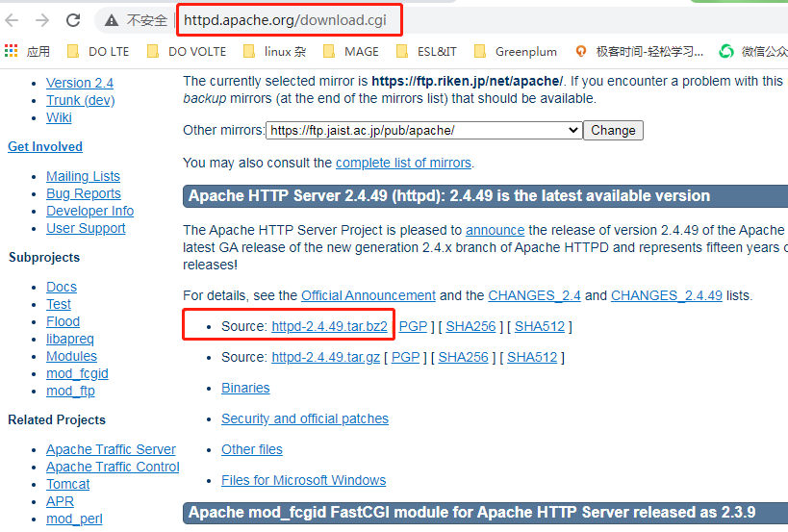This screenshot has width=788, height=532.
Task: Open the CHANGES_2.4.49 link
Action: point(667,295)
